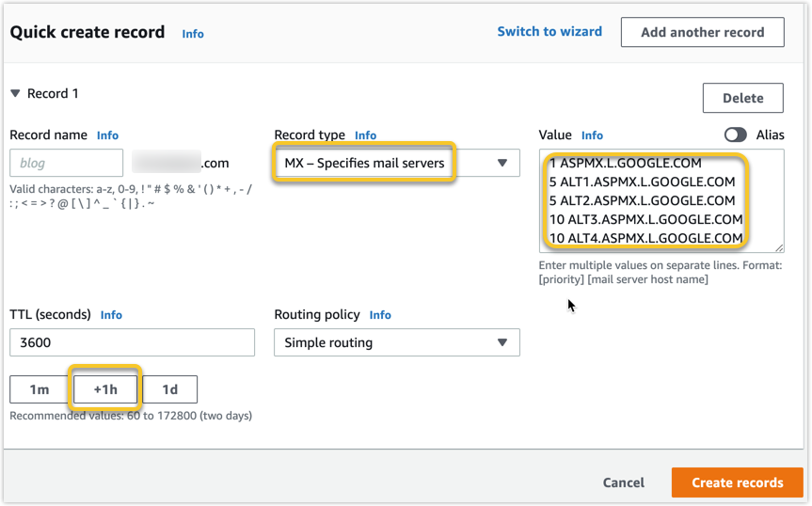This screenshot has width=812, height=506.
Task: Click the Record name input field
Action: 67,163
